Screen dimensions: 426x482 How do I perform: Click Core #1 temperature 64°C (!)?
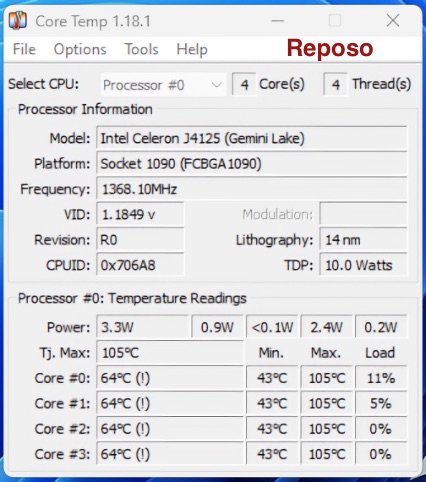pos(170,403)
